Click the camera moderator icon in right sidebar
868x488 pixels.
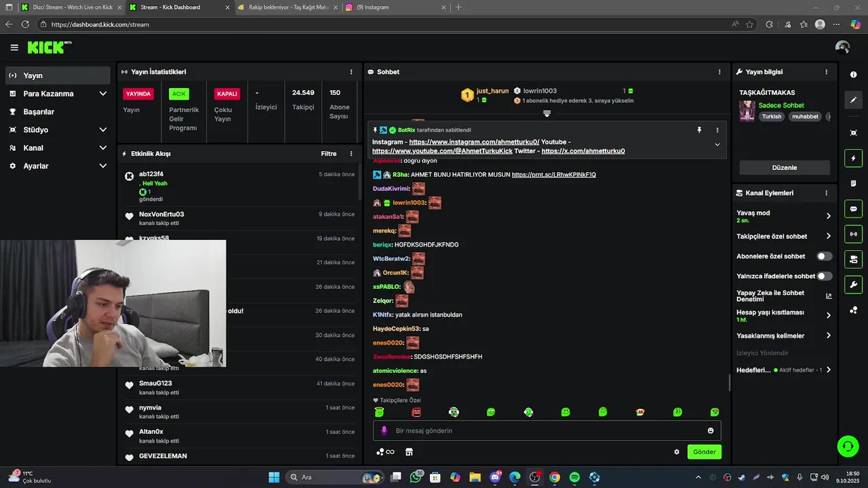(853, 259)
